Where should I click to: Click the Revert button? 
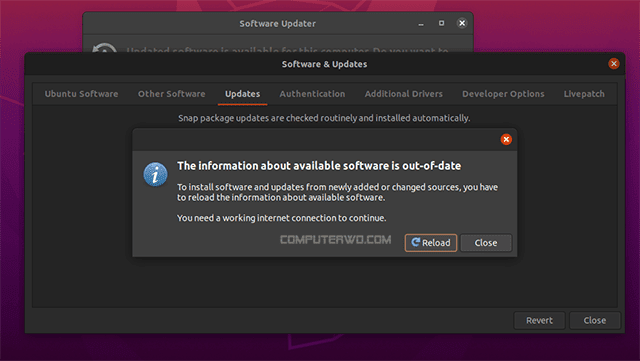coord(539,321)
